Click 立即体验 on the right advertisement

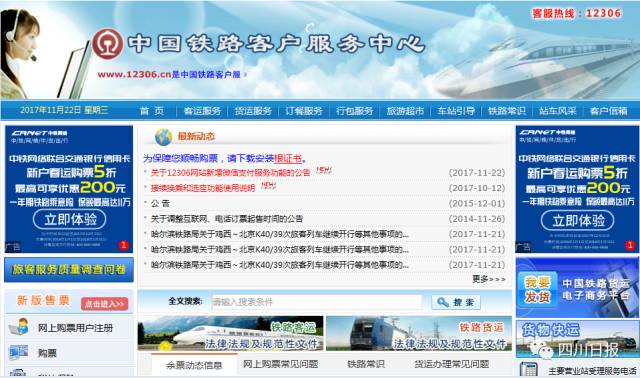578,220
